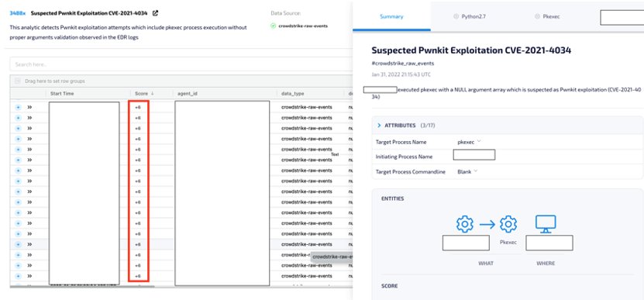The width and height of the screenshot is (644, 300).
Task: Click the #crowdstrike_raw_events tag
Action: [x=402, y=64]
